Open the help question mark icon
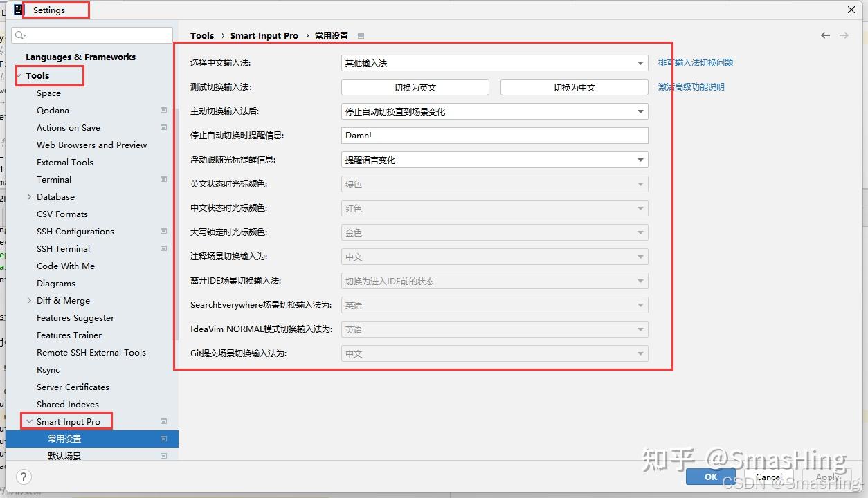This screenshot has height=498, width=868. [x=23, y=477]
